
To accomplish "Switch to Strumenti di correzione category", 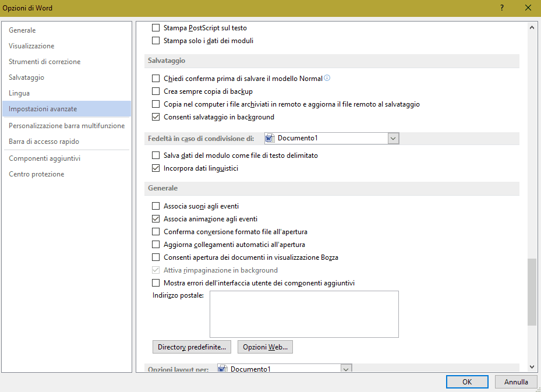I will (x=44, y=62).
